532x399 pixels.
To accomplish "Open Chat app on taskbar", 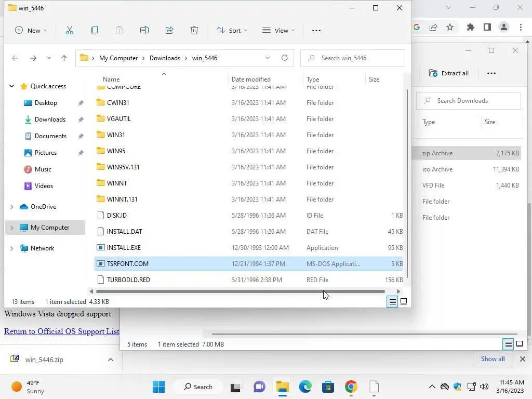I will pos(259,387).
